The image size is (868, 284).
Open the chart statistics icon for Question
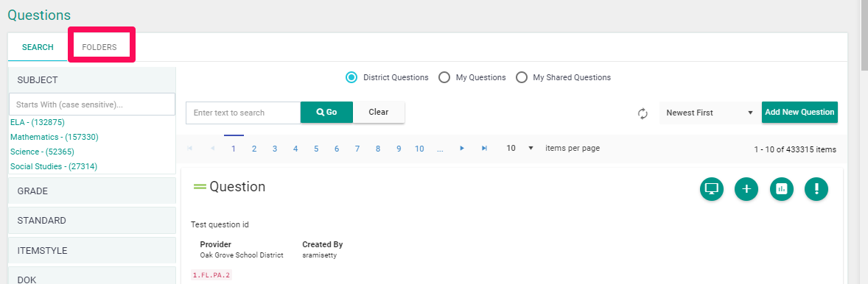click(x=782, y=189)
